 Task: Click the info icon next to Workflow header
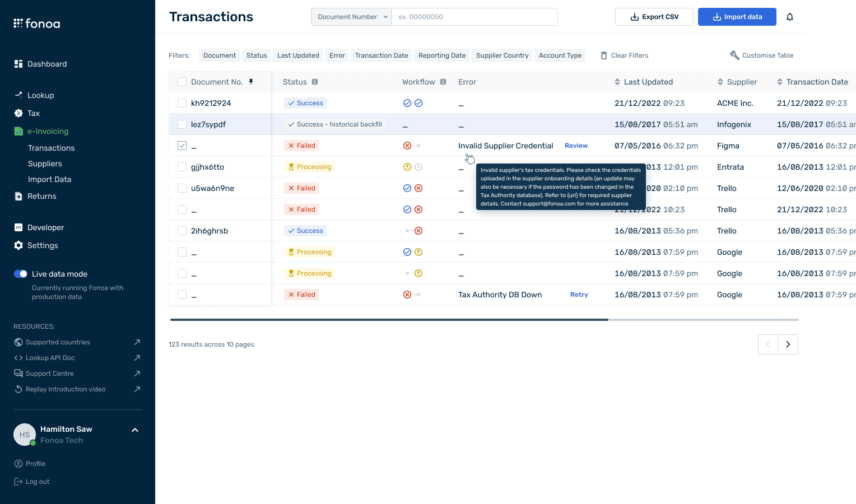click(x=443, y=82)
